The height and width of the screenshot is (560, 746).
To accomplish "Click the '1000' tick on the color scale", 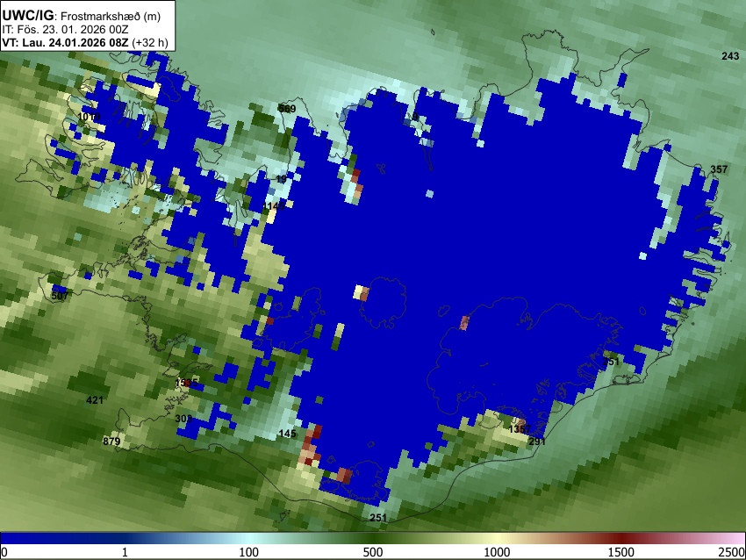I will coord(497,552).
